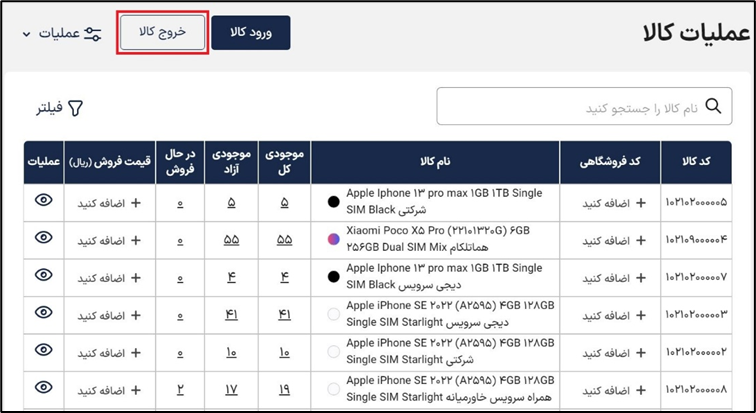Viewport: 756px width, 413px height.
Task: Add sale price for product 1021020000002
Action: [x=109, y=353]
